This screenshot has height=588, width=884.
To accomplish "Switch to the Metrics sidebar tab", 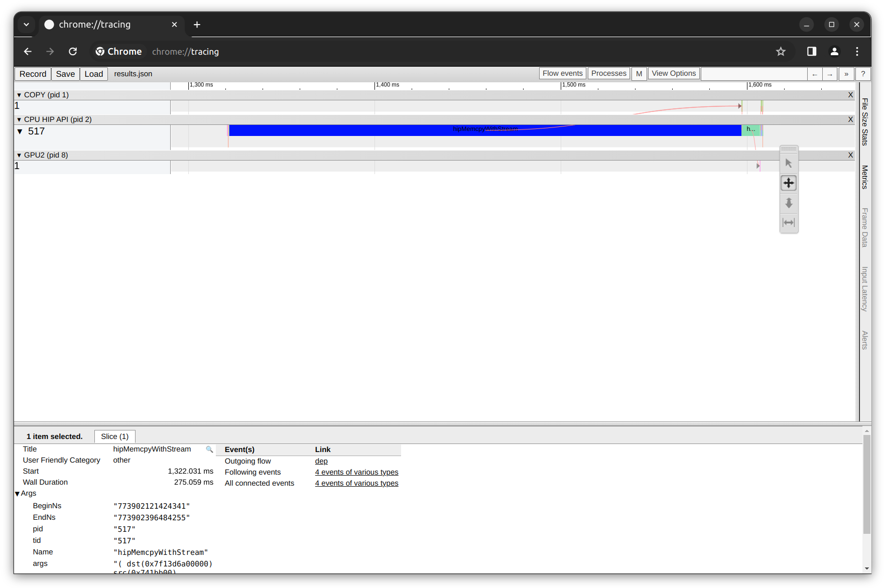I will click(x=864, y=177).
